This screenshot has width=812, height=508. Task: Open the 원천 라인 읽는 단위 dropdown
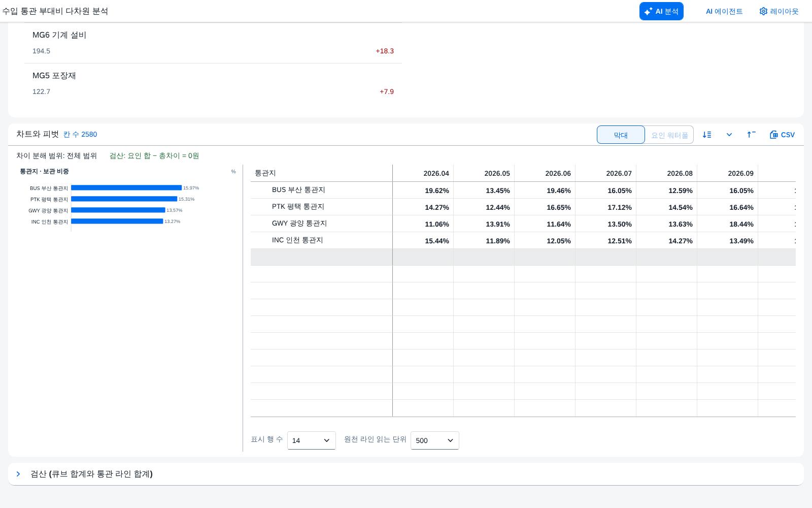click(435, 440)
